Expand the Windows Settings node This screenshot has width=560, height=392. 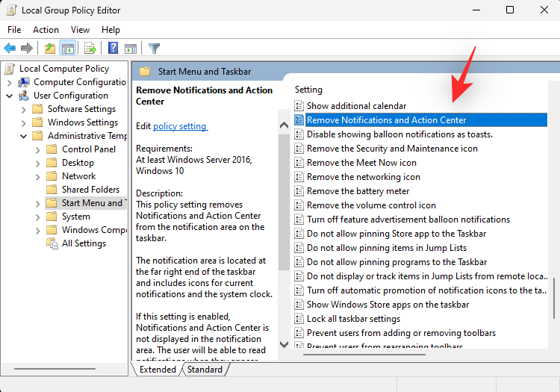[x=24, y=122]
